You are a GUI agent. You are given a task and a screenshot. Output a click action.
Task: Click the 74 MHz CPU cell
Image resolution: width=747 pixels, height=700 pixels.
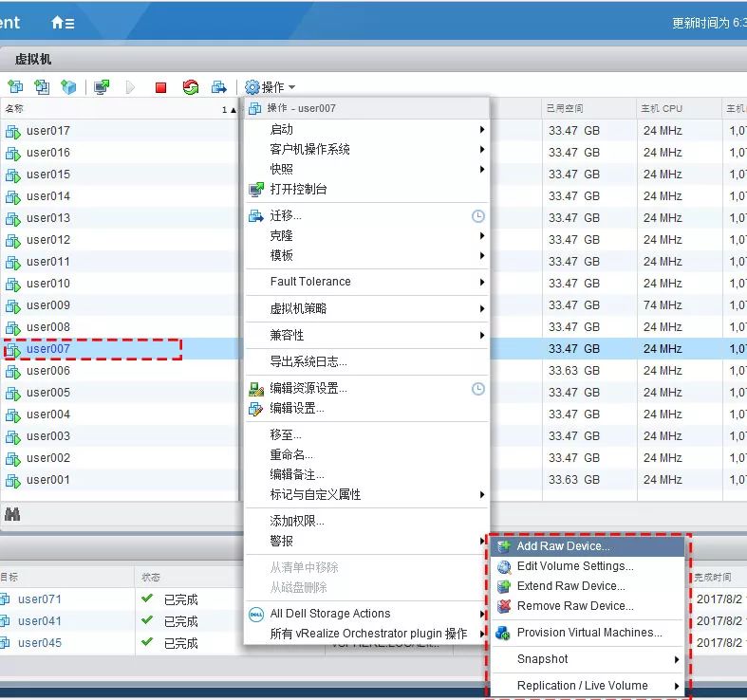click(x=663, y=305)
